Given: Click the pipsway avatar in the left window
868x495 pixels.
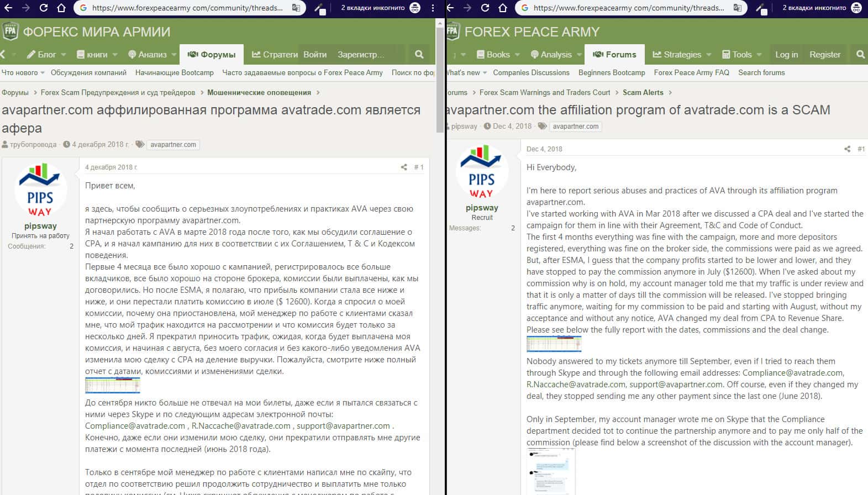Looking at the screenshot, I should 40,189.
